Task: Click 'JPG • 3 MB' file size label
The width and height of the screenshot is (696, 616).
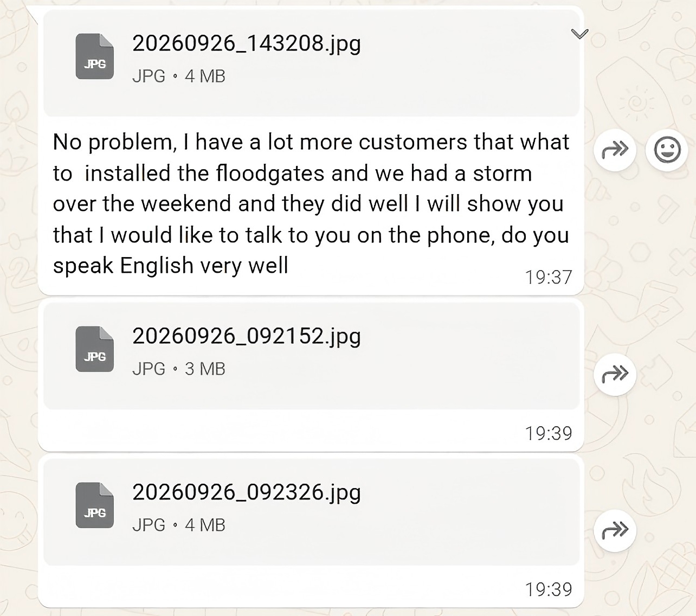Action: coord(179,369)
